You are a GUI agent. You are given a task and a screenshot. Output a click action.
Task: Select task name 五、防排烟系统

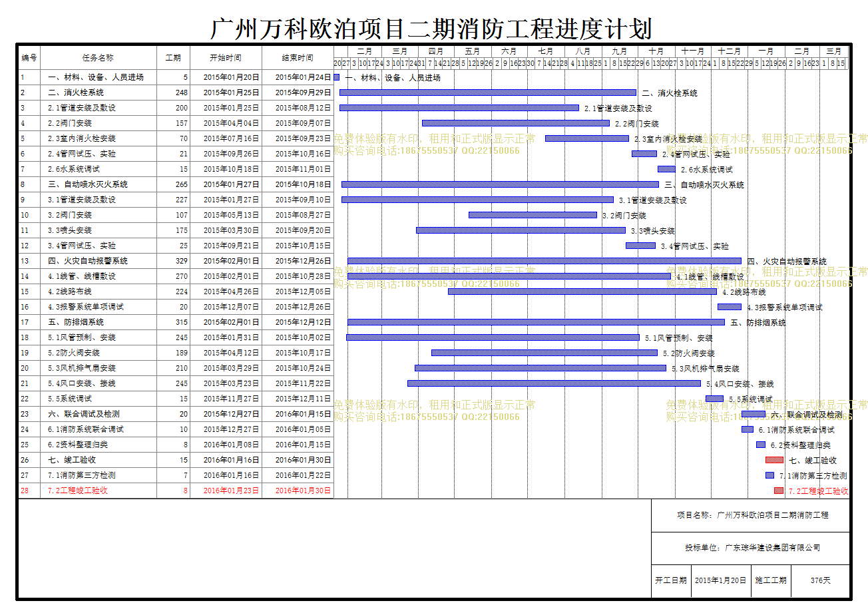pos(75,322)
